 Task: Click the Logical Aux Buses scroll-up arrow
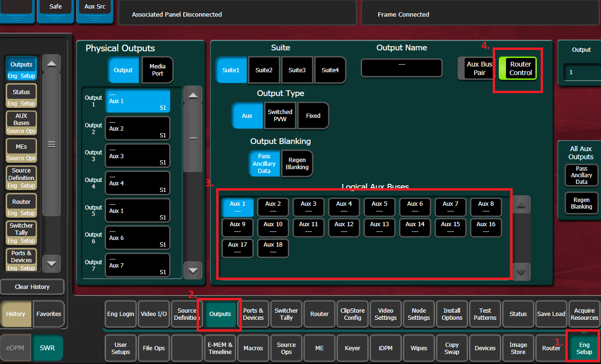tap(521, 205)
